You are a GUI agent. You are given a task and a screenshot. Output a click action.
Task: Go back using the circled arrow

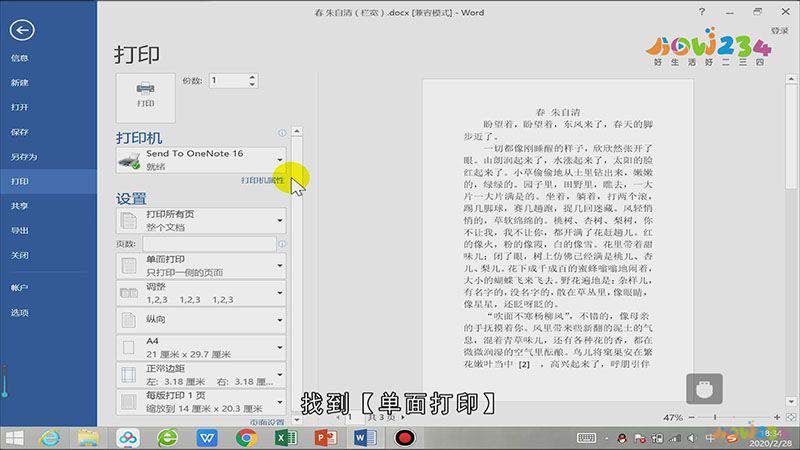point(22,30)
